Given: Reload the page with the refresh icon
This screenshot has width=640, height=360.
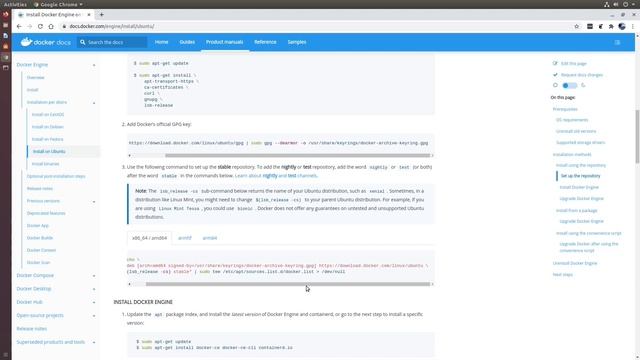Looking at the screenshot, I should click(40, 26).
